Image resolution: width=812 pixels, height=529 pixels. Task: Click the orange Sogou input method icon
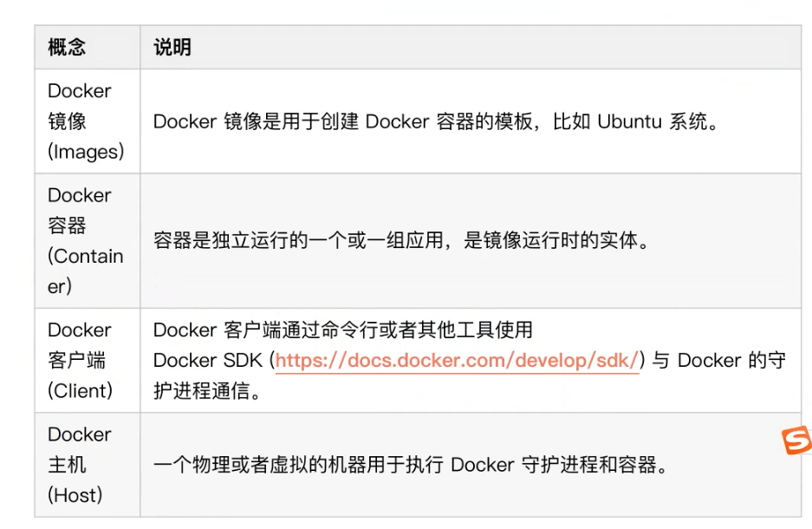[796, 440]
